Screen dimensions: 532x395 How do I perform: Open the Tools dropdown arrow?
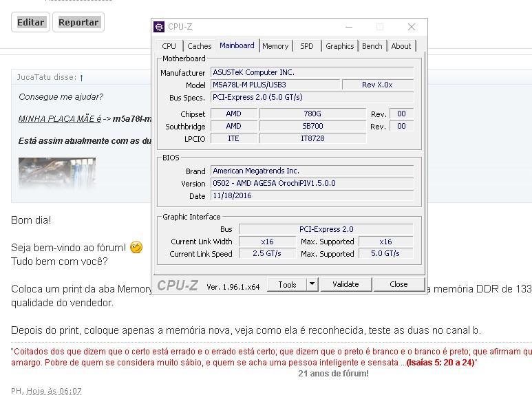click(312, 284)
